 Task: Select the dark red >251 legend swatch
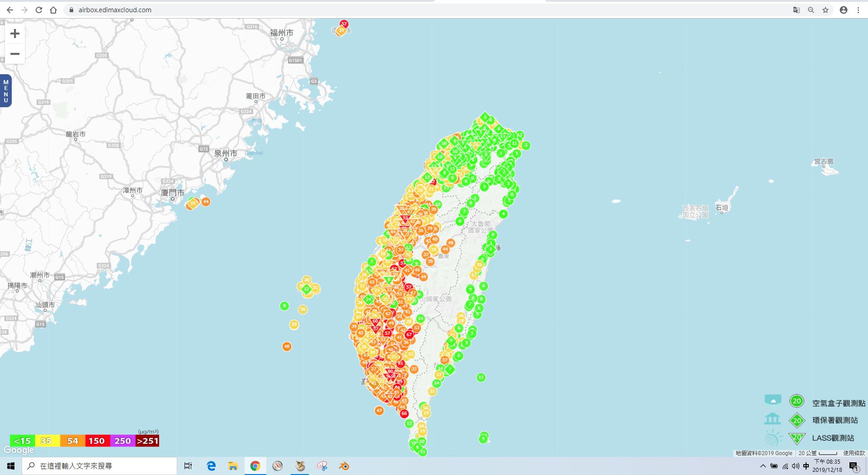pos(147,441)
